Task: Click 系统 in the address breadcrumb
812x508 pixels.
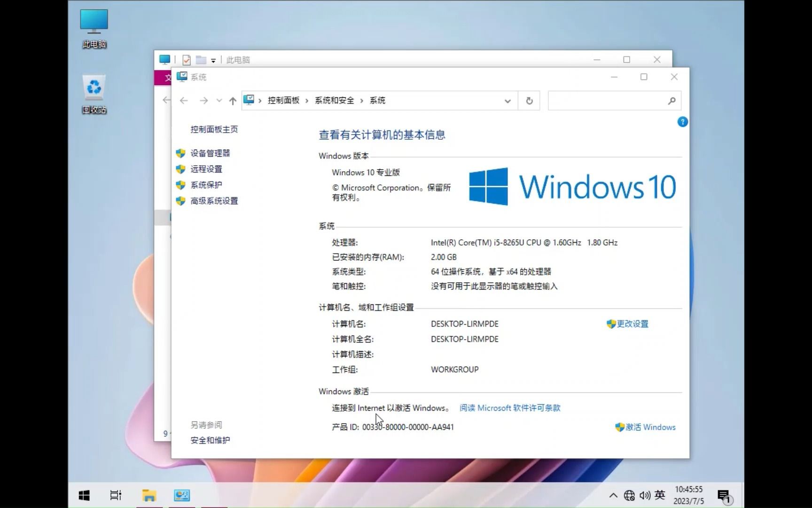Action: click(377, 100)
